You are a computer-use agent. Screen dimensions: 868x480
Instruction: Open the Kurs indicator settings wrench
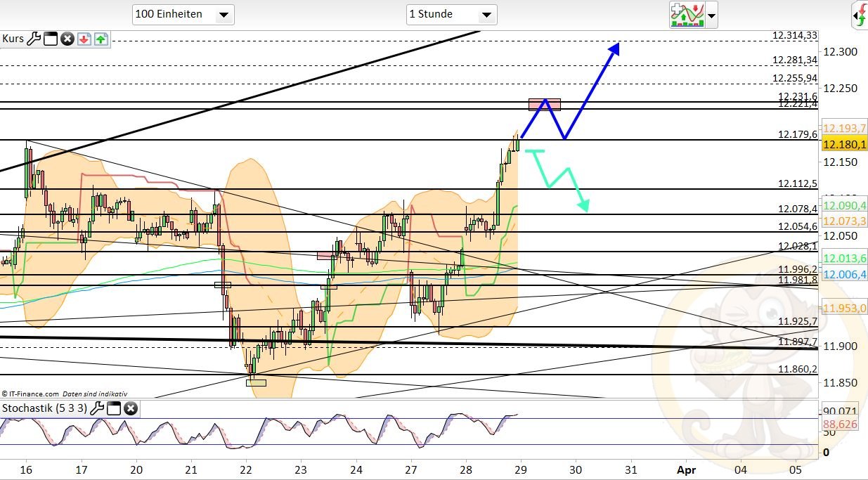pyautogui.click(x=34, y=39)
